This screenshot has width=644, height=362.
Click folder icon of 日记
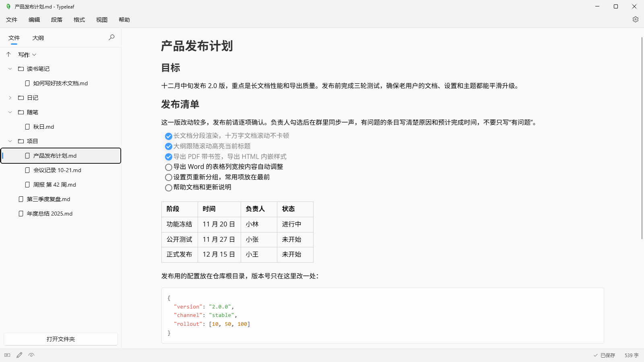[21, 98]
